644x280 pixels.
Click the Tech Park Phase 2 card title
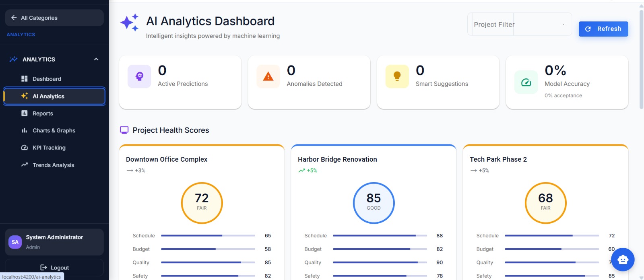(498, 159)
